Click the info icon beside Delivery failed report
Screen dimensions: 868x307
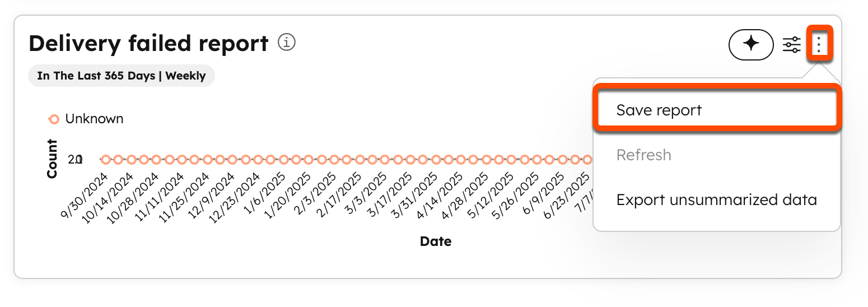[x=287, y=43]
